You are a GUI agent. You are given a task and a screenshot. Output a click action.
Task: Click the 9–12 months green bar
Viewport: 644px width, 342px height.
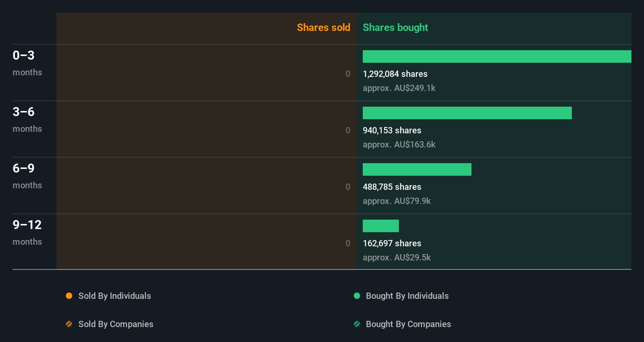tap(381, 226)
